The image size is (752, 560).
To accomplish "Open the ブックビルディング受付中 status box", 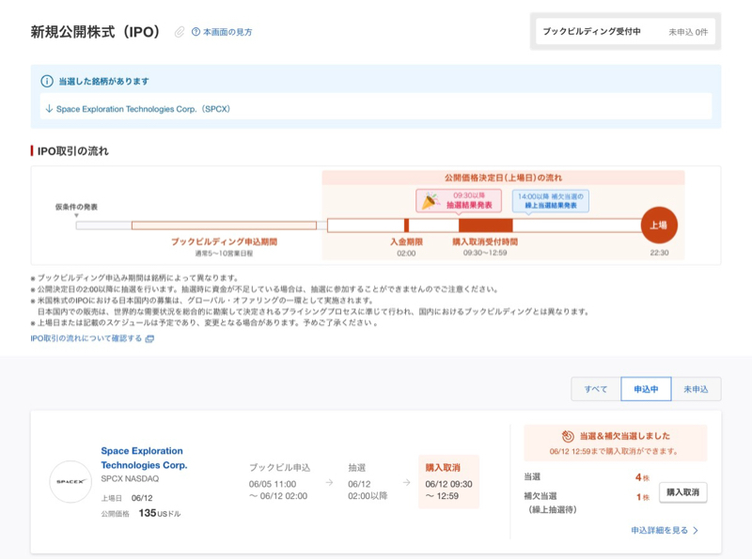I will tap(625, 32).
